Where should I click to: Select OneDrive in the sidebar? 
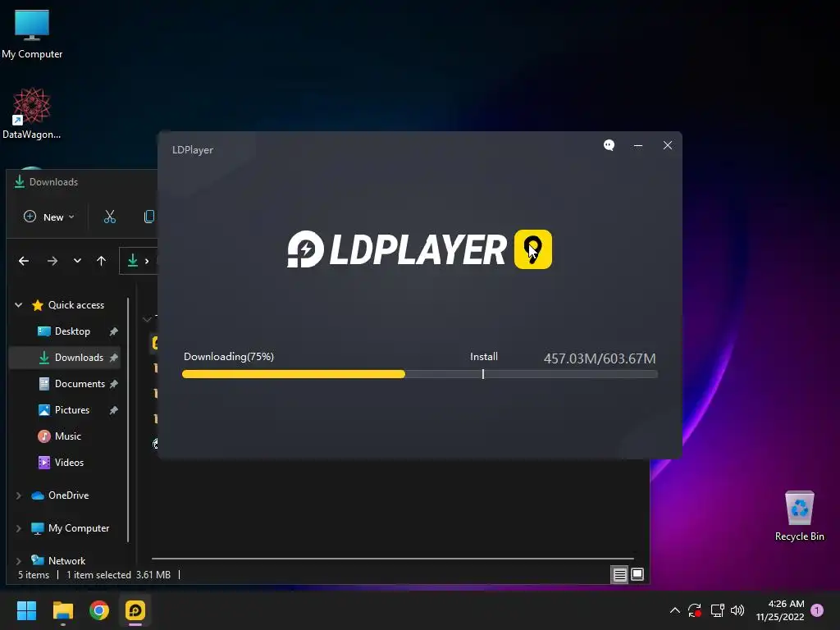coord(68,495)
